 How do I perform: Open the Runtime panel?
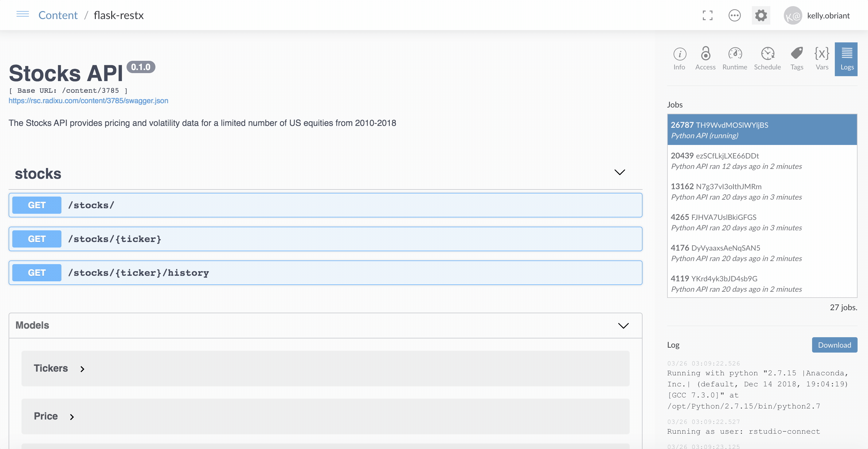[735, 58]
